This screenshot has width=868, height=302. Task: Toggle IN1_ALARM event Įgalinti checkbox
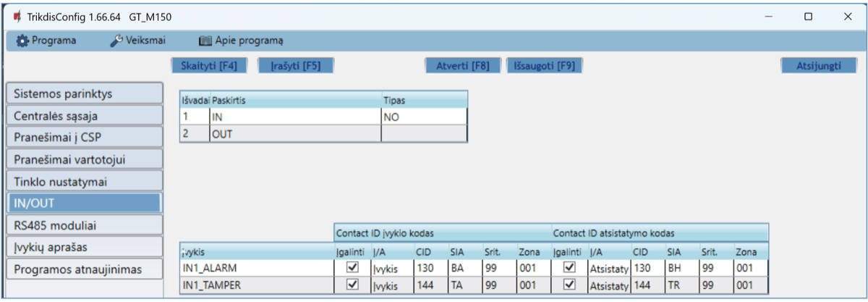click(353, 268)
